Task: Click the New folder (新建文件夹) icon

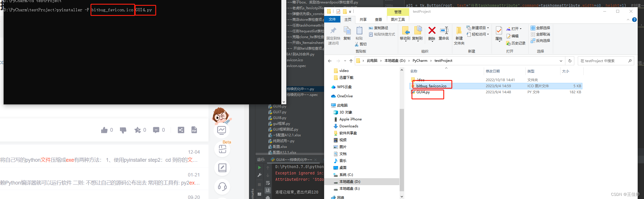Action: [x=459, y=31]
